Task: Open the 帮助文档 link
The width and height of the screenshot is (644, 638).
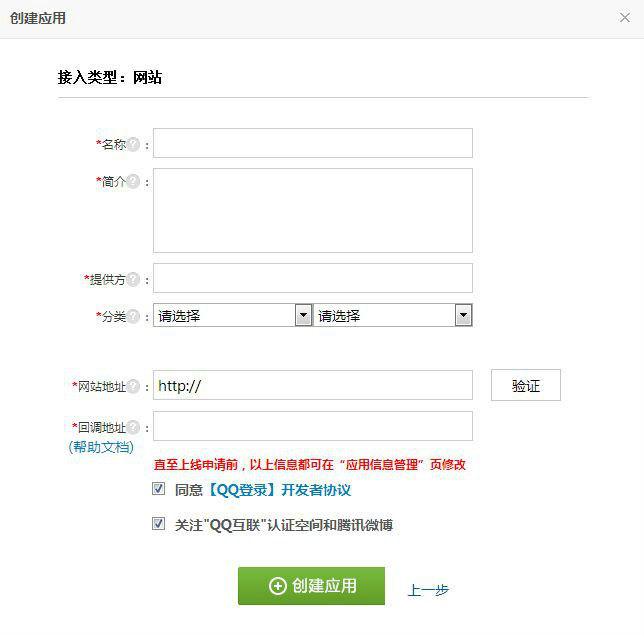Action: (101, 447)
